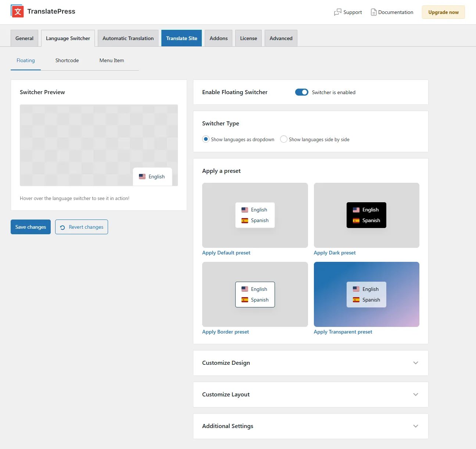This screenshot has width=476, height=449.
Task: Select the Shortcode sub-tab
Action: (67, 60)
